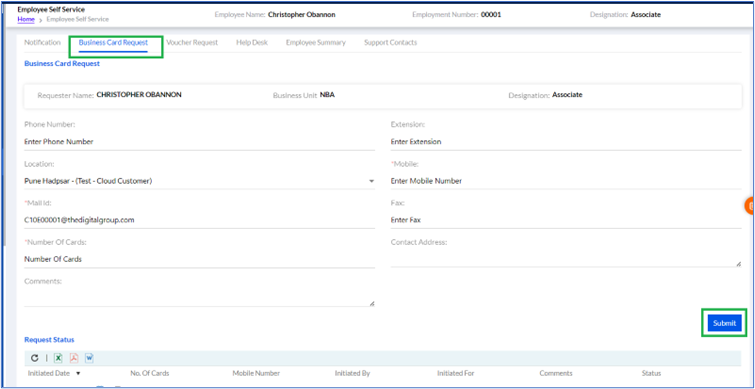Click the No. Of Cards column header
This screenshot has width=755, height=389.
pos(150,374)
